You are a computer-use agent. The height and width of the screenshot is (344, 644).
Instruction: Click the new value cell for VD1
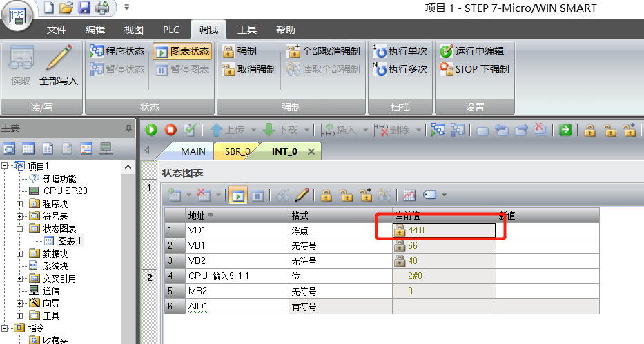(547, 231)
